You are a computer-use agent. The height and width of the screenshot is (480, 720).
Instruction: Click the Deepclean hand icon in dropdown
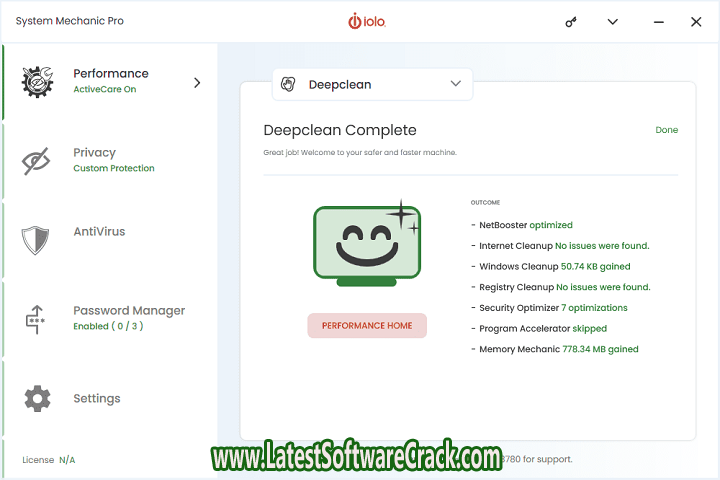289,85
